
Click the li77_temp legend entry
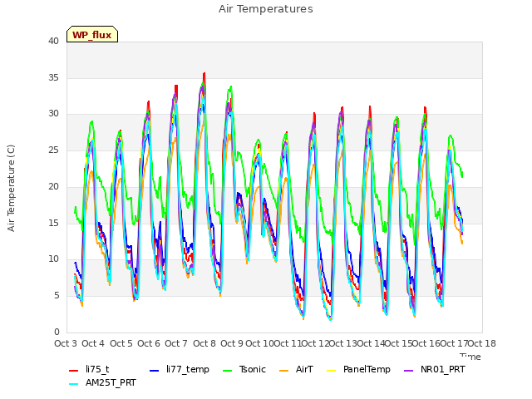tap(180, 369)
